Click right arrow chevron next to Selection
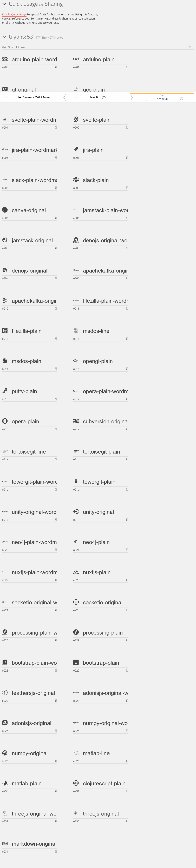This screenshot has width=196, height=868. coord(132,97)
